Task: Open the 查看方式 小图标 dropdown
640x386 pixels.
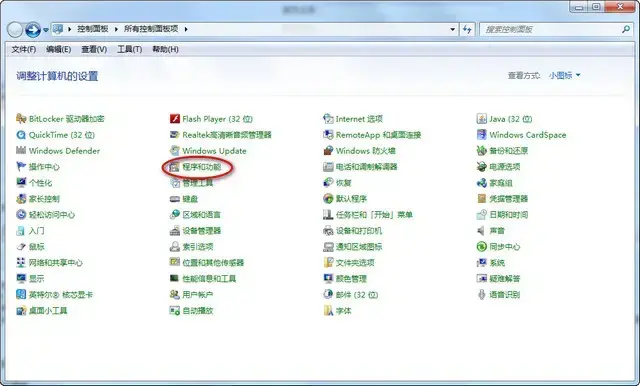Action: pyautogui.click(x=564, y=75)
